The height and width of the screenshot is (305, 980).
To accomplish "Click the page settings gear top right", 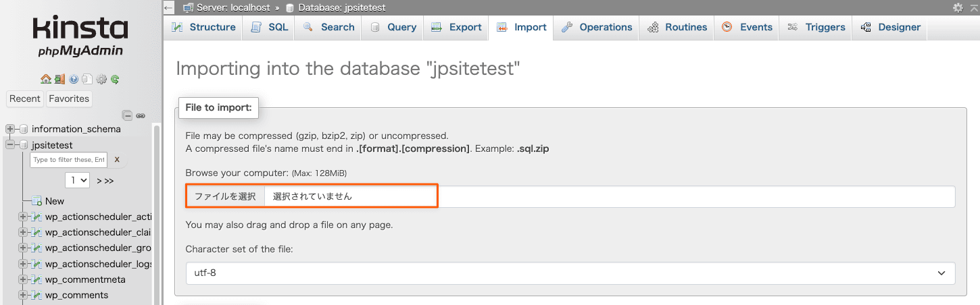I will pos(958,7).
